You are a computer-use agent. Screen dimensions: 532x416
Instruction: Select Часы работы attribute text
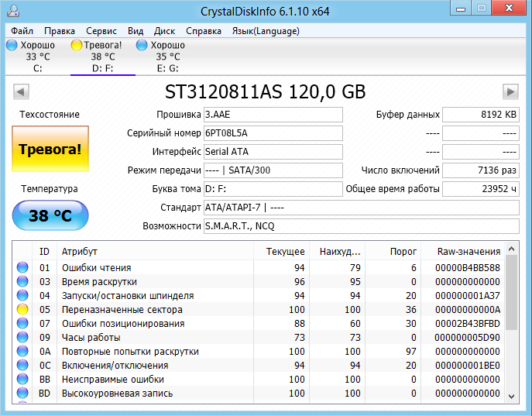(91, 337)
